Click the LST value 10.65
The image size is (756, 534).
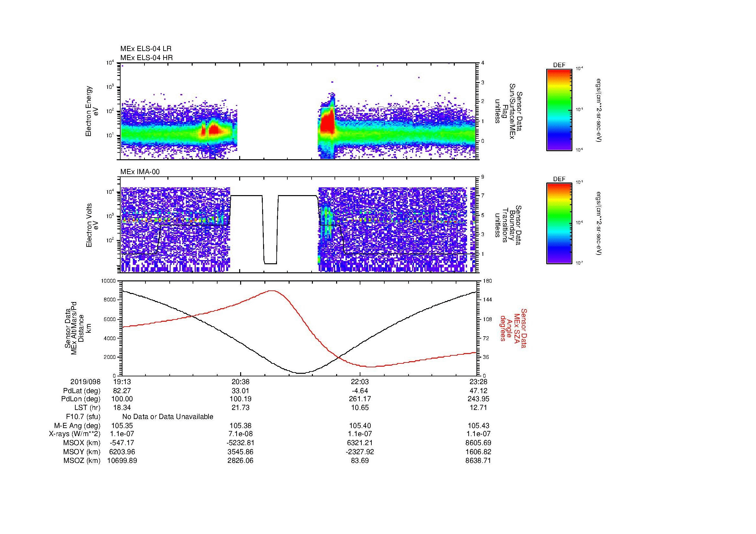pos(360,408)
